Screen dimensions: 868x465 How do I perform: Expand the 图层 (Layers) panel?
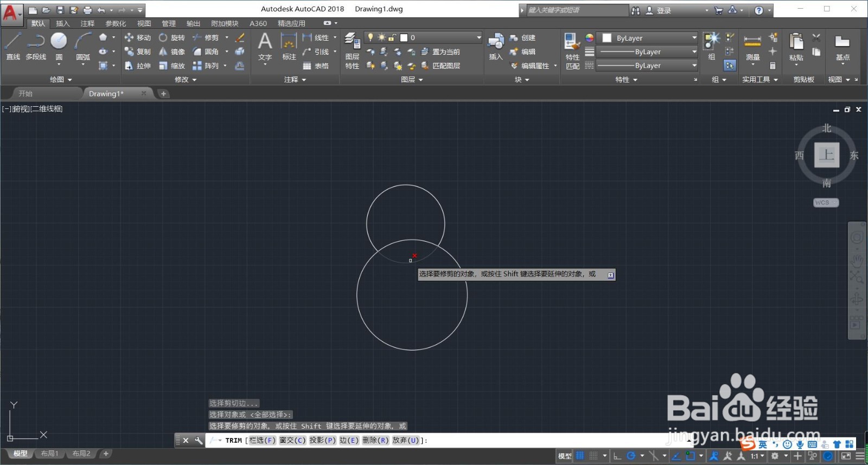pos(412,79)
